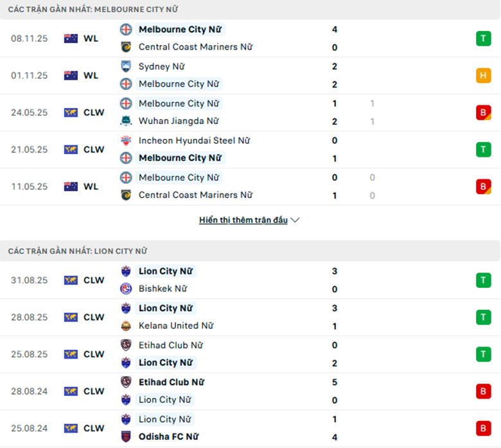Click Etihad Club crest in 28.08.24 match
The image size is (501, 448).
[126, 382]
